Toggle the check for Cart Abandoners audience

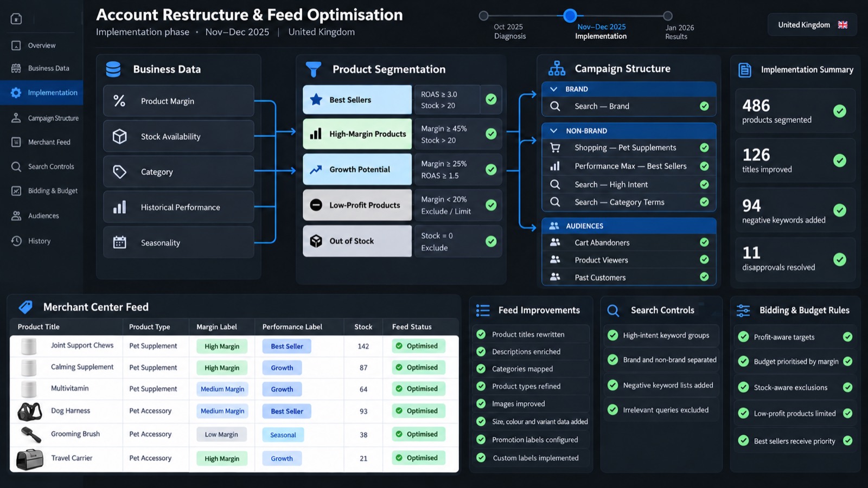click(704, 242)
